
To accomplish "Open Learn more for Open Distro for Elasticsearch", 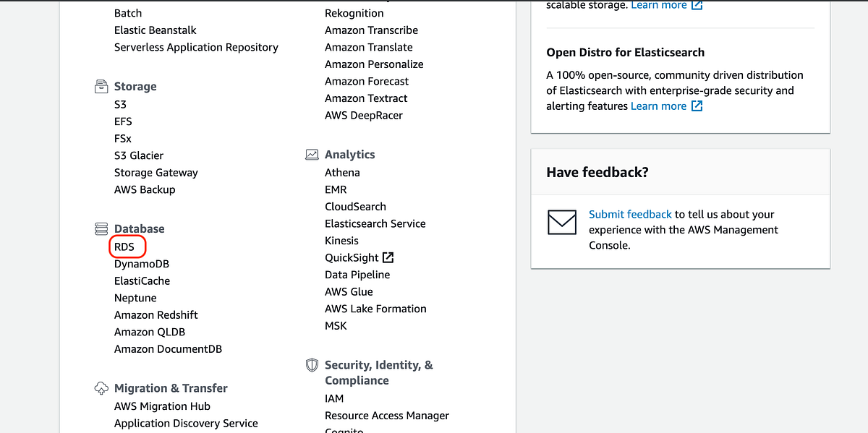I will tap(660, 106).
